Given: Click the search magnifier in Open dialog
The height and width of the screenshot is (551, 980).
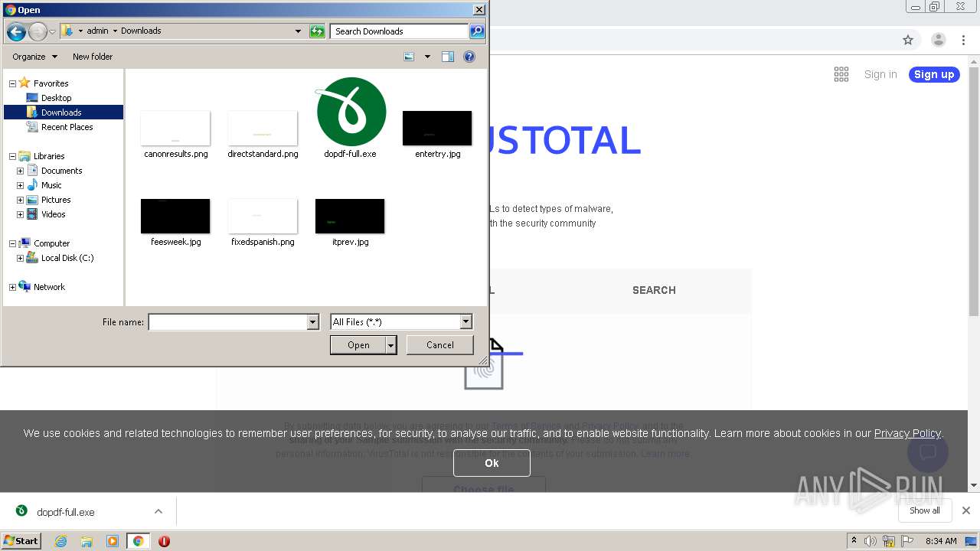Looking at the screenshot, I should coord(477,31).
